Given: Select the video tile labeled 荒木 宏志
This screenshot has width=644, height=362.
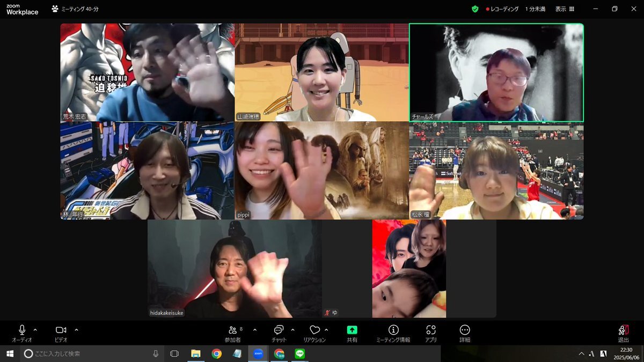Looking at the screenshot, I should [x=148, y=72].
